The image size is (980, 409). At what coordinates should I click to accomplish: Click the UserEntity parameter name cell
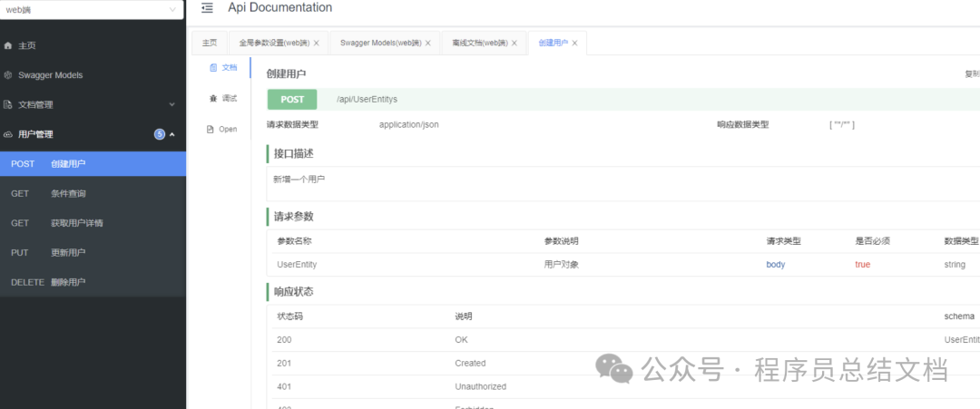pyautogui.click(x=297, y=264)
